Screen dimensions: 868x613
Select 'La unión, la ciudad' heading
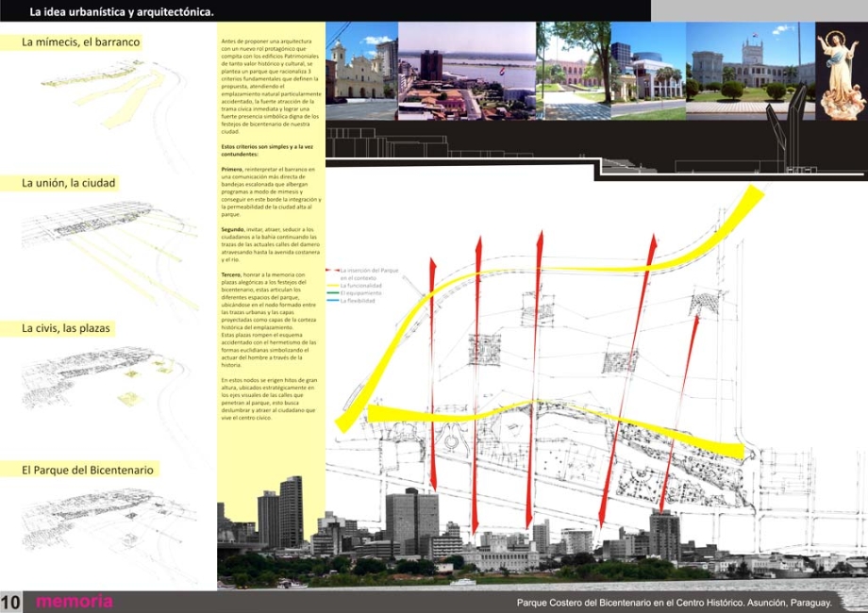tap(69, 183)
